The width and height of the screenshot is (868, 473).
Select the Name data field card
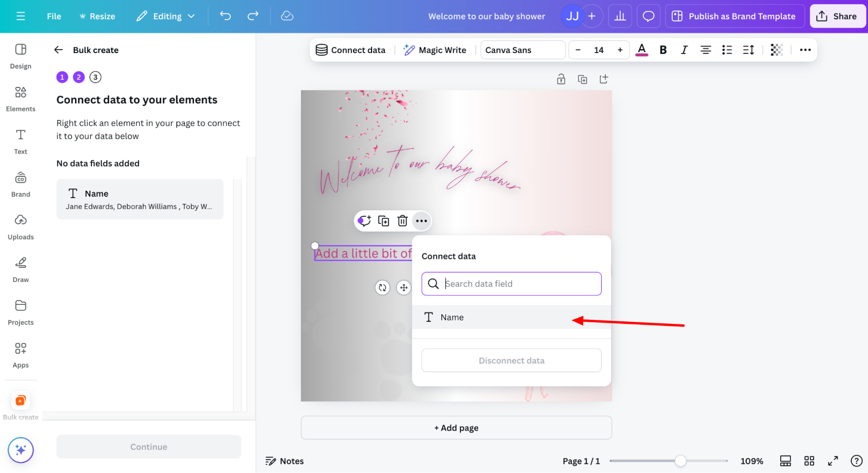(140, 199)
